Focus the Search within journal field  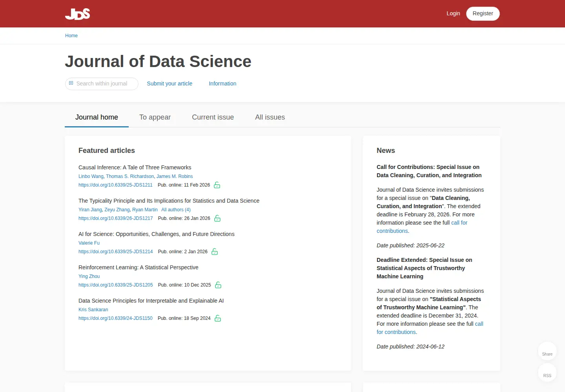pyautogui.click(x=102, y=83)
